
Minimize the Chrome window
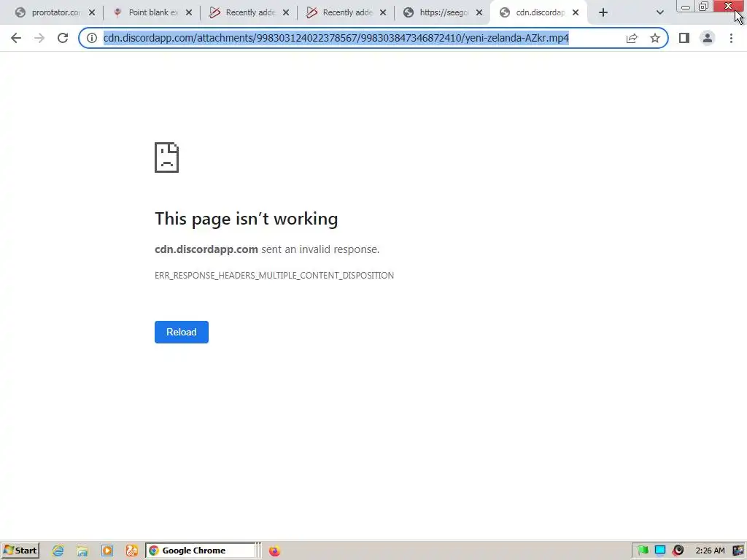686,7
